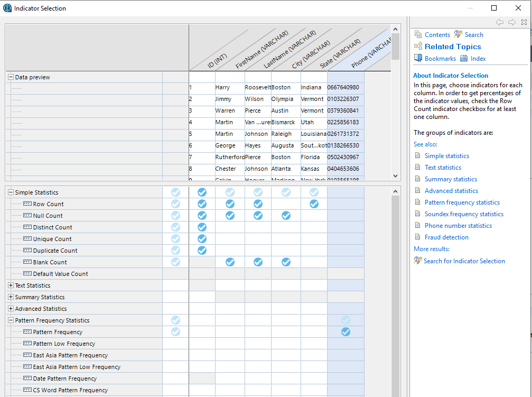The height and width of the screenshot is (397, 532).
Task: Open the Soundex frequency statistics topic icon
Action: [x=417, y=214]
